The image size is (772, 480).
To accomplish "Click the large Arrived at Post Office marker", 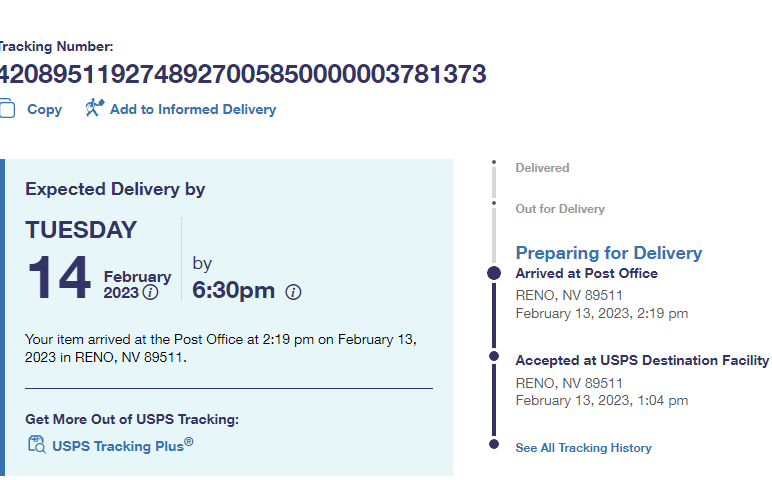I will [493, 273].
